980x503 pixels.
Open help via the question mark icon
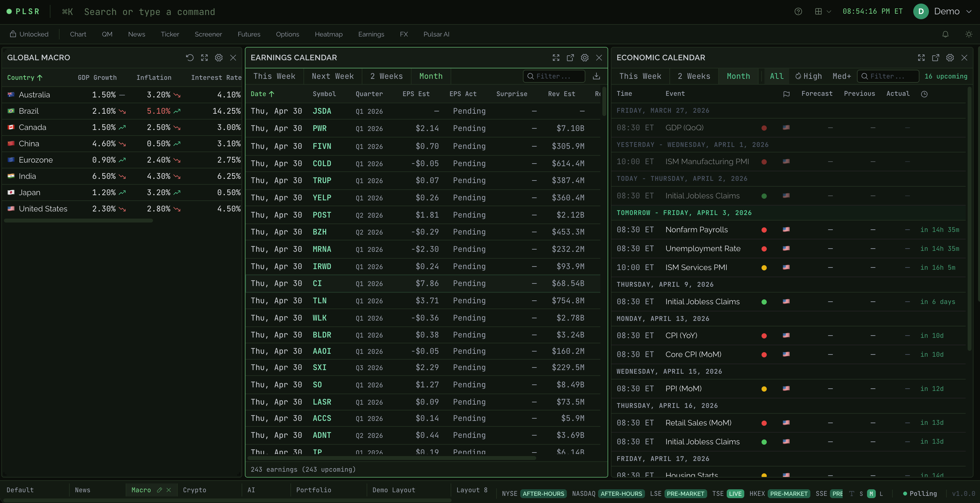(x=798, y=12)
